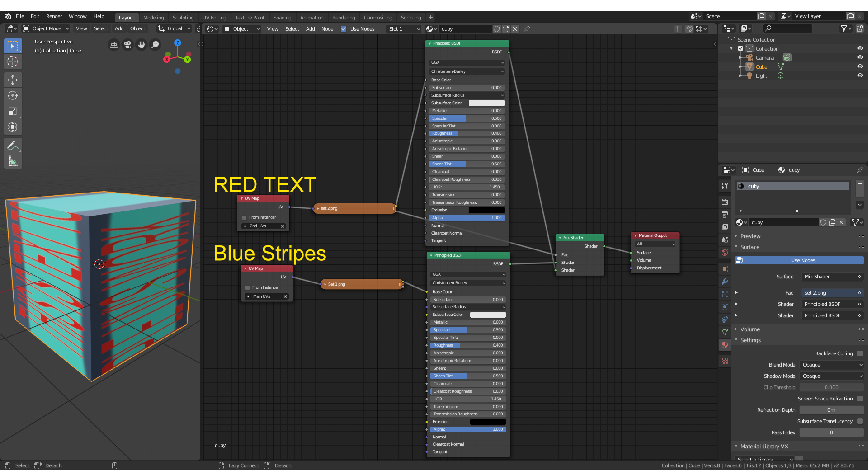Click the hand pan-view icon

pyautogui.click(x=142, y=45)
